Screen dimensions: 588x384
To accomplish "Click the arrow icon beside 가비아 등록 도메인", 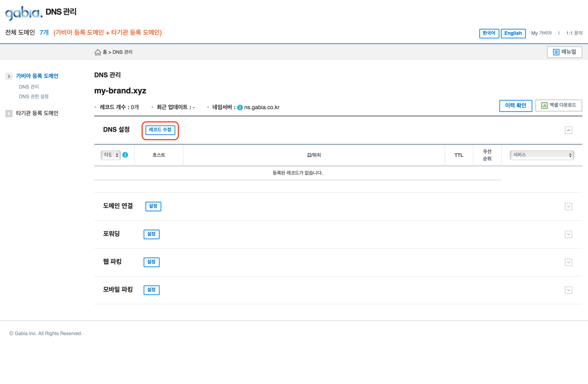I will tap(9, 76).
